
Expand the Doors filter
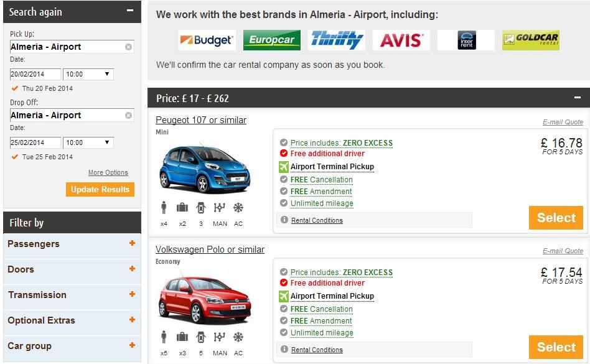tap(132, 269)
